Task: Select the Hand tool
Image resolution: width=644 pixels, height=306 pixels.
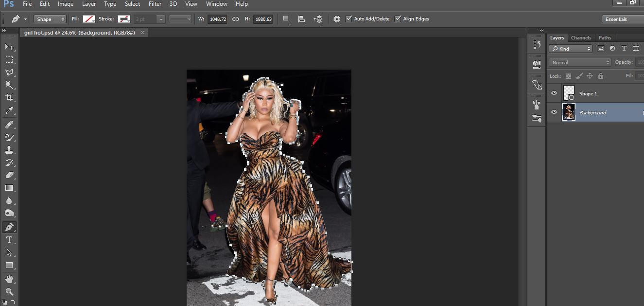Action: pos(9,279)
